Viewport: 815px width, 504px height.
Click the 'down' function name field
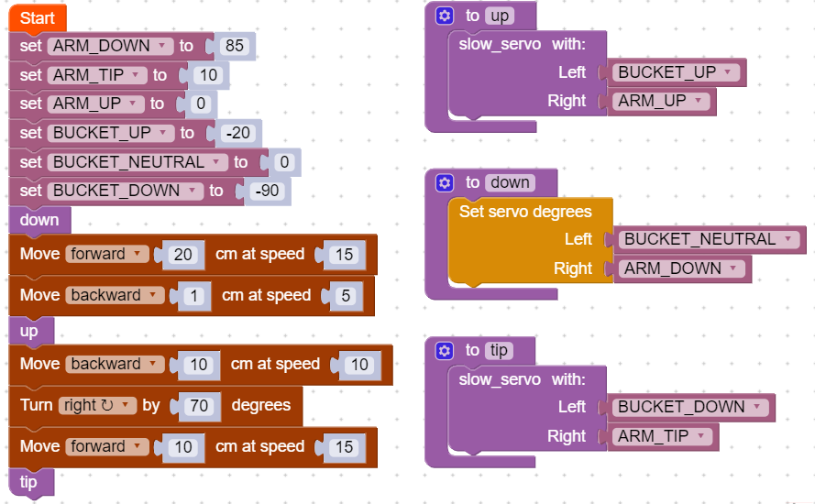click(x=510, y=182)
